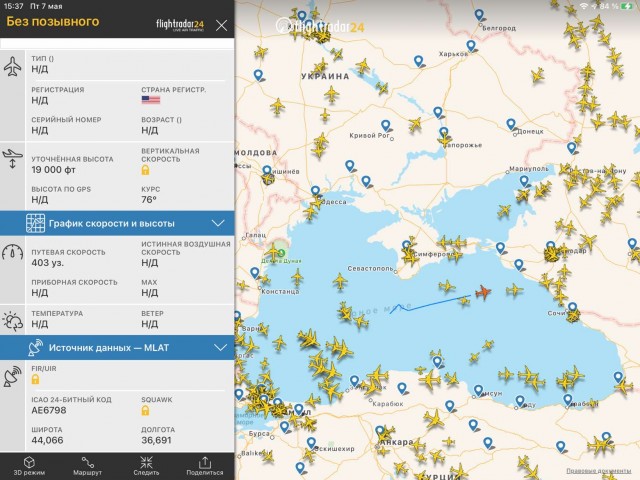Tap the Севастополь city label
Screen dimensions: 640x480
pyautogui.click(x=371, y=269)
